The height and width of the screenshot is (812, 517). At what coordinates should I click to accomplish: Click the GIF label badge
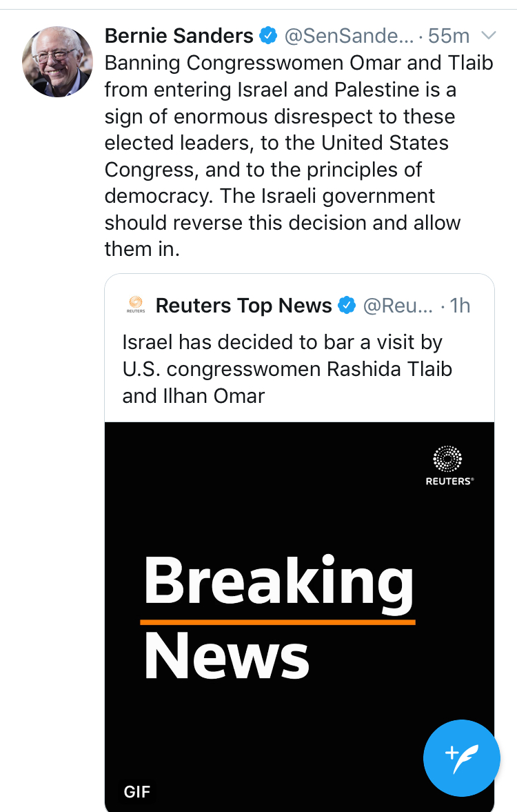pos(137,791)
